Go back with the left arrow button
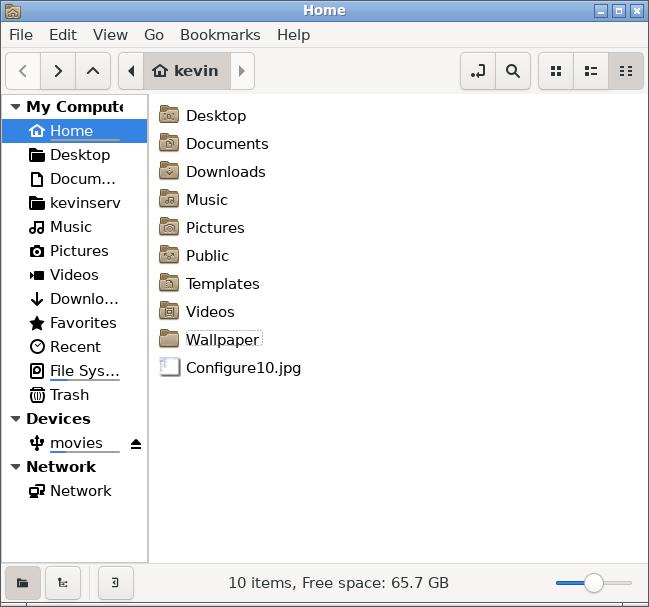The height and width of the screenshot is (607, 649). tap(23, 71)
